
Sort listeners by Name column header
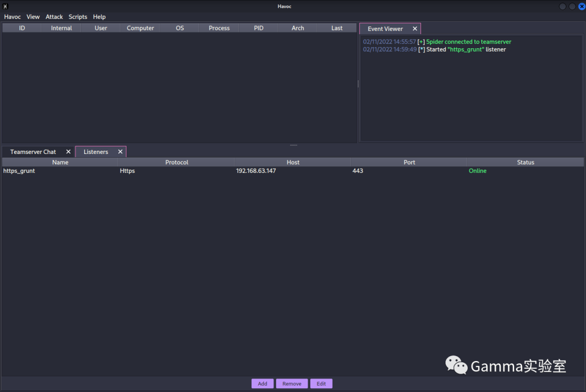[x=60, y=163]
